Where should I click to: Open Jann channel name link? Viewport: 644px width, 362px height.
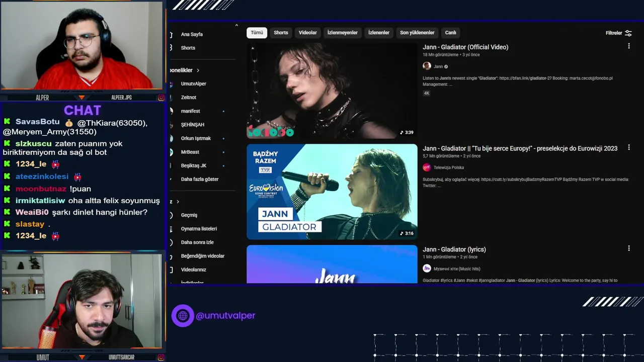click(438, 66)
